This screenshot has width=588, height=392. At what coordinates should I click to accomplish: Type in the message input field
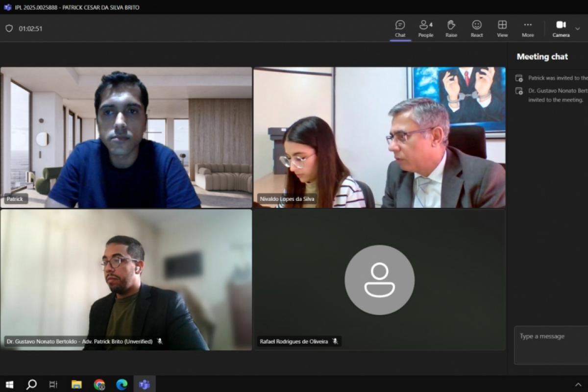(x=551, y=344)
